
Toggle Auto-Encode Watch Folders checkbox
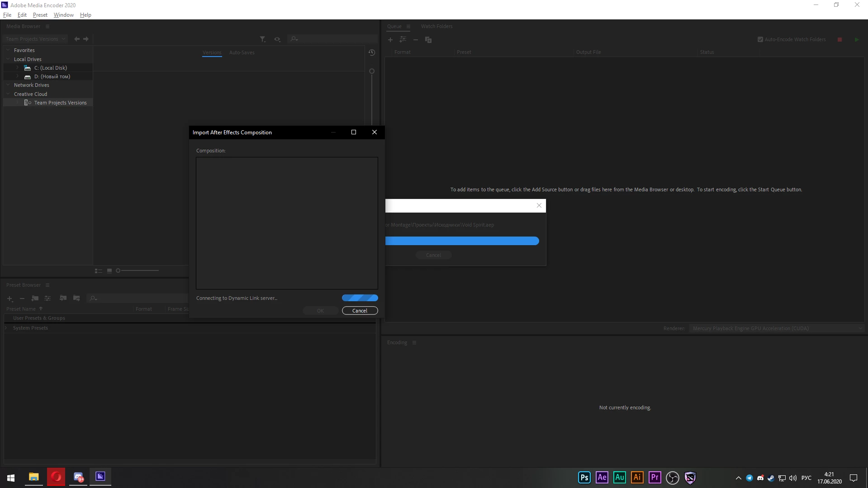click(x=760, y=40)
